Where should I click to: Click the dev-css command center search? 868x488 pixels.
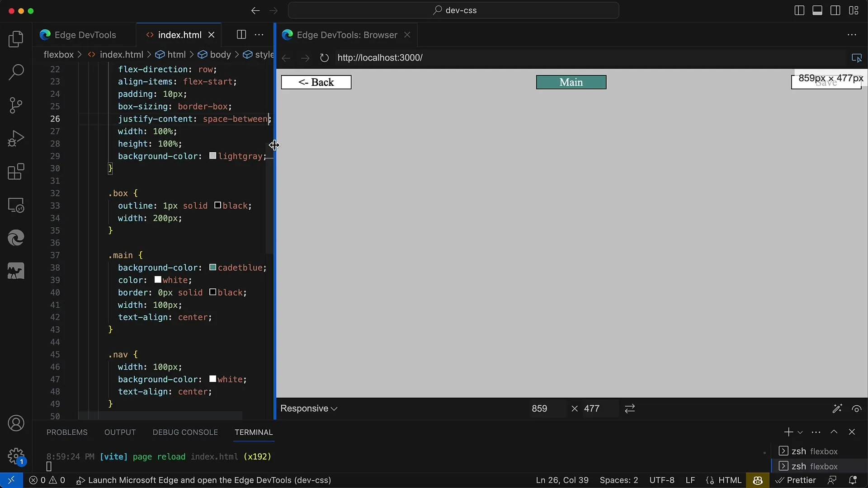453,10
